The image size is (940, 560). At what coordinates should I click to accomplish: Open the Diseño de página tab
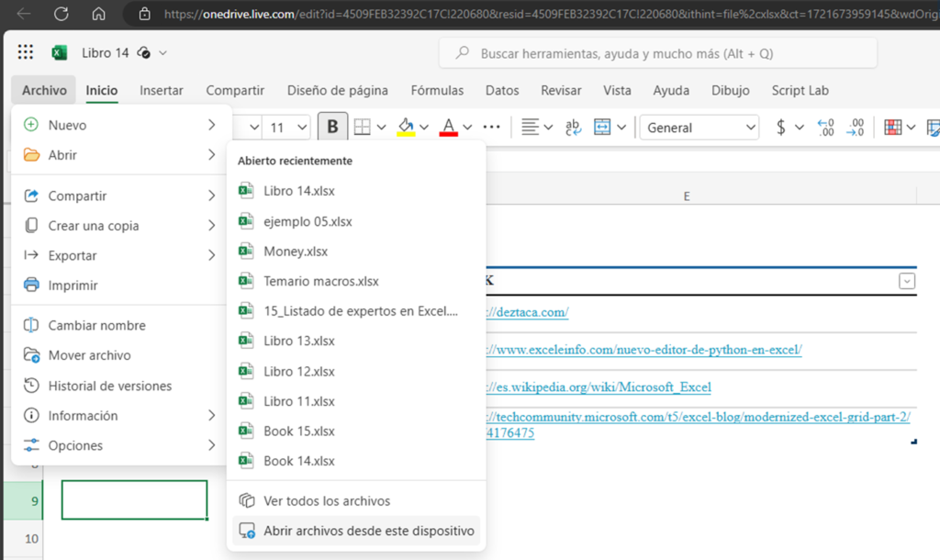(338, 90)
